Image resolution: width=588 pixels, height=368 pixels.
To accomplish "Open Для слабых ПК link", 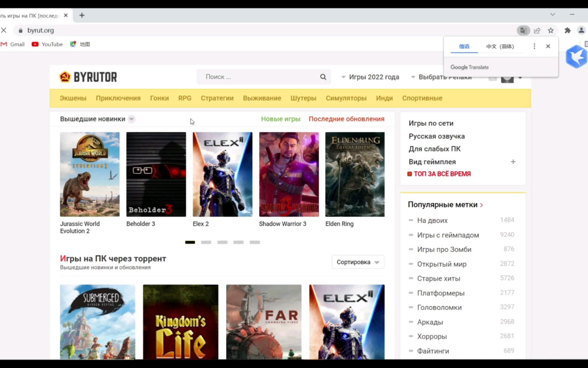I will (435, 149).
